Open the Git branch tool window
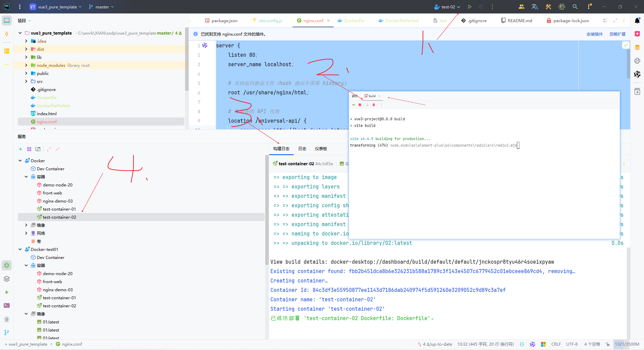The width and height of the screenshot is (644, 350). point(7,332)
